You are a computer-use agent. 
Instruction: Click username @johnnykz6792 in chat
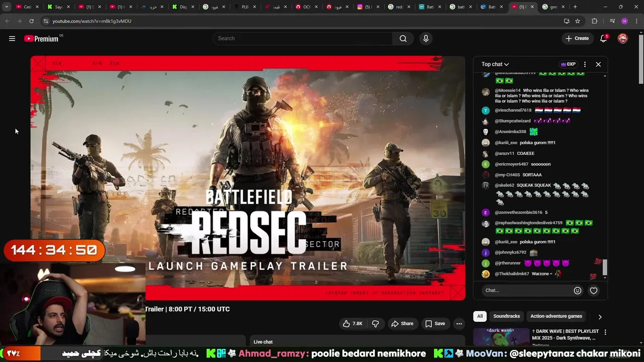tap(510, 252)
